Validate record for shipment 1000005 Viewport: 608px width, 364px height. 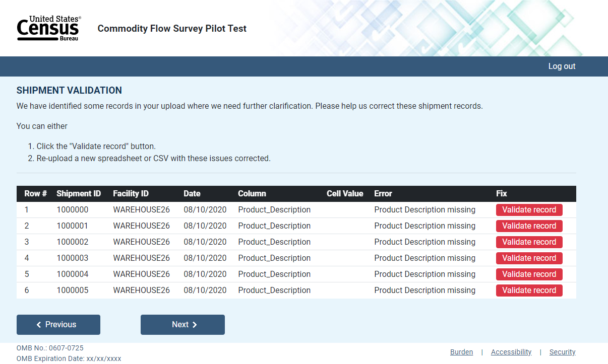(529, 290)
